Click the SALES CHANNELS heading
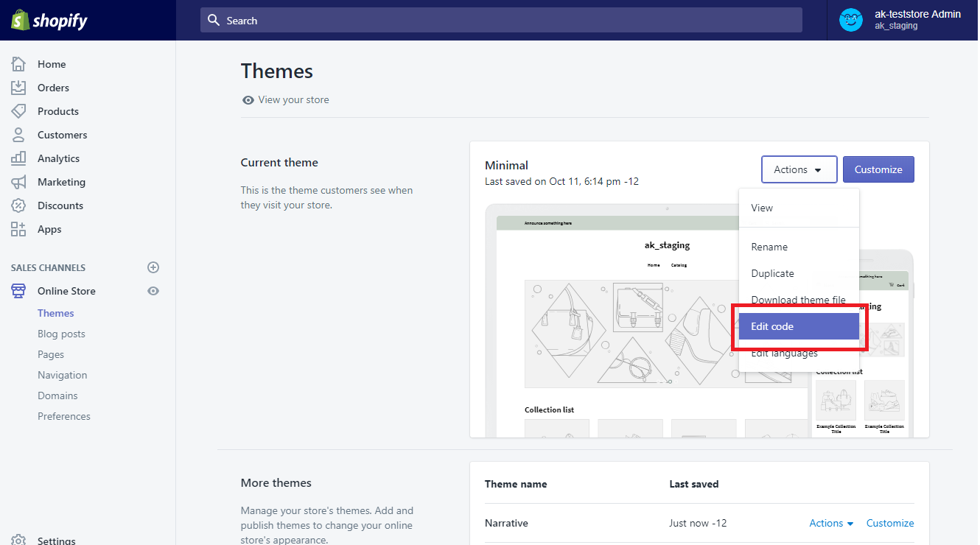Viewport: 980px width, 545px height. pos(48,267)
